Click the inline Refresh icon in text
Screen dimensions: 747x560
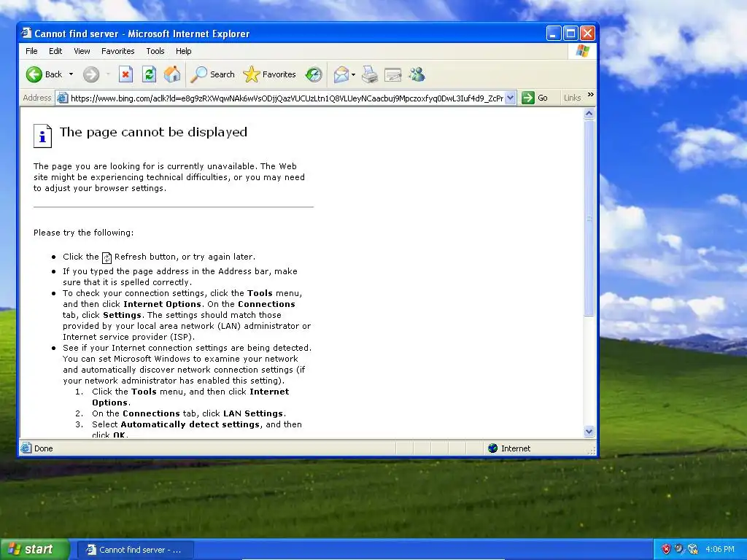[107, 257]
